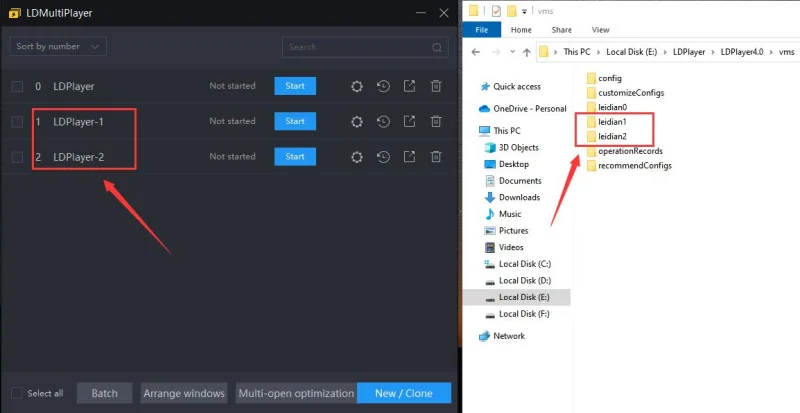Click the Properties quick access toolbar icon
The image size is (800, 413).
pos(496,11)
